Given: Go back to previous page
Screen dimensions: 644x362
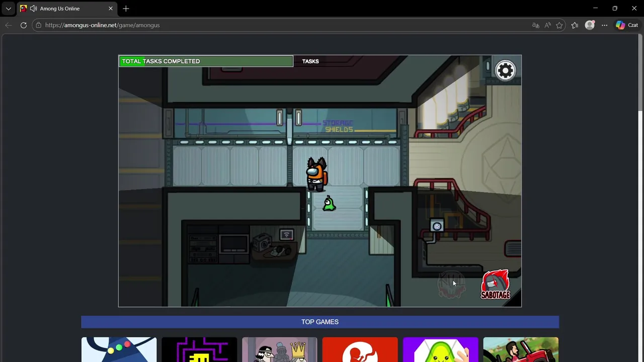Looking at the screenshot, I should point(9,25).
